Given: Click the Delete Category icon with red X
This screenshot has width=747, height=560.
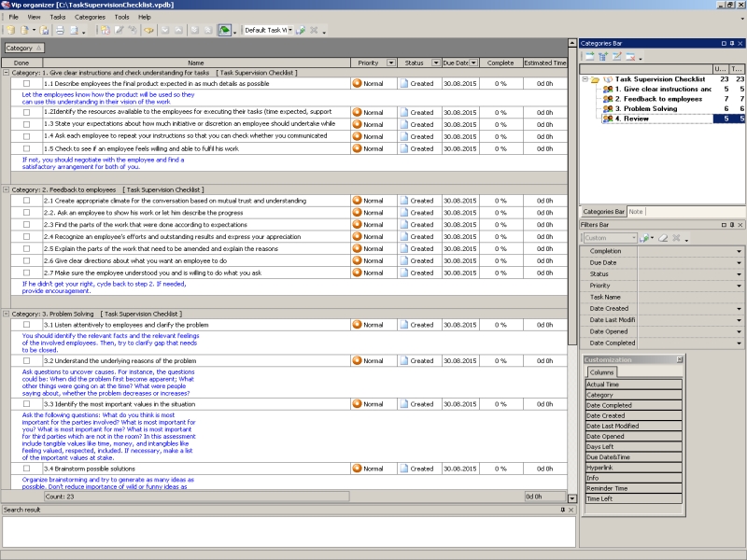Looking at the screenshot, I should 629,57.
